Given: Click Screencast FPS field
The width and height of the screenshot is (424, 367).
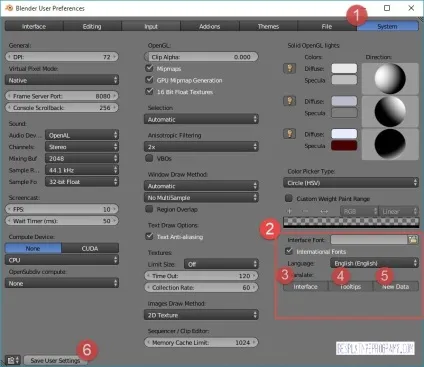Looking at the screenshot, I should 62,209.
